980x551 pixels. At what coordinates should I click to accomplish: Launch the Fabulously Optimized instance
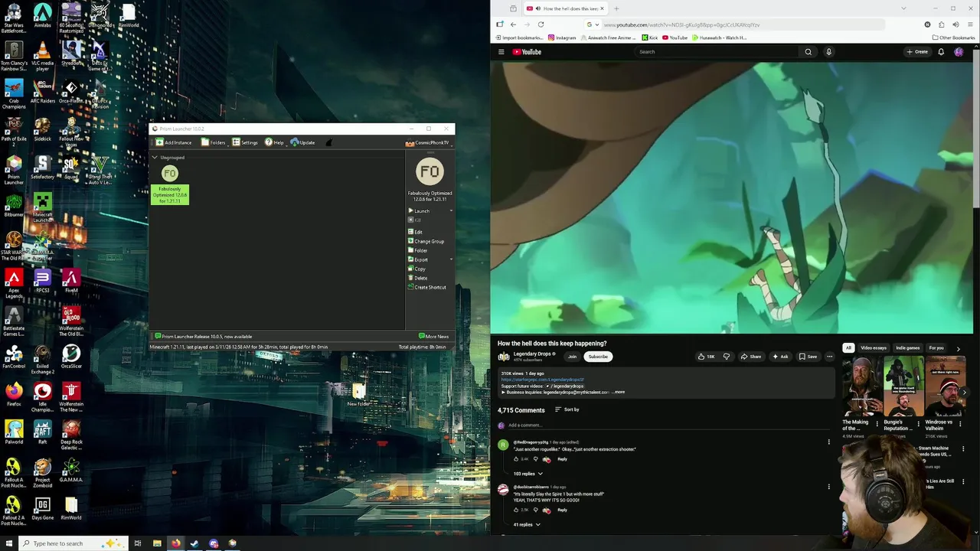(x=419, y=210)
